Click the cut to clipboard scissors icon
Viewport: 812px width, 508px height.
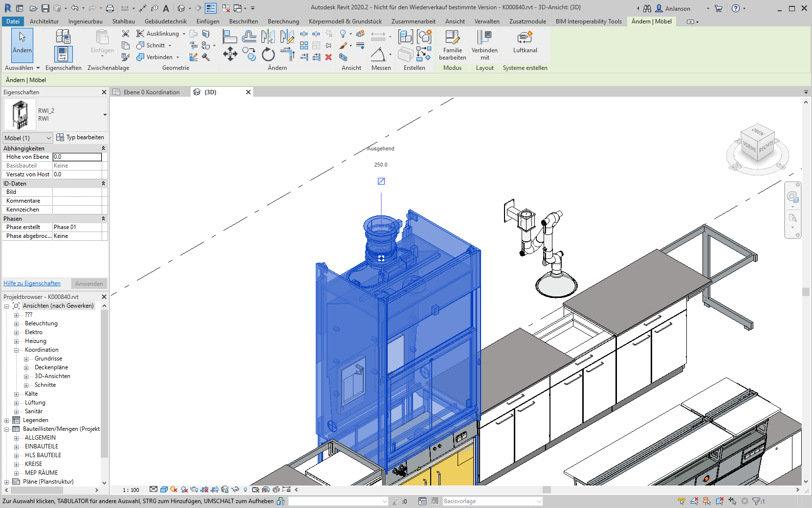coord(126,34)
